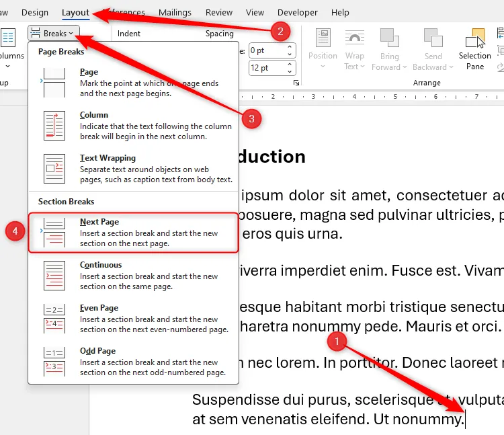Image resolution: width=504 pixels, height=435 pixels.
Task: Open Paragraph settings dialog launcher
Action: pos(296,83)
